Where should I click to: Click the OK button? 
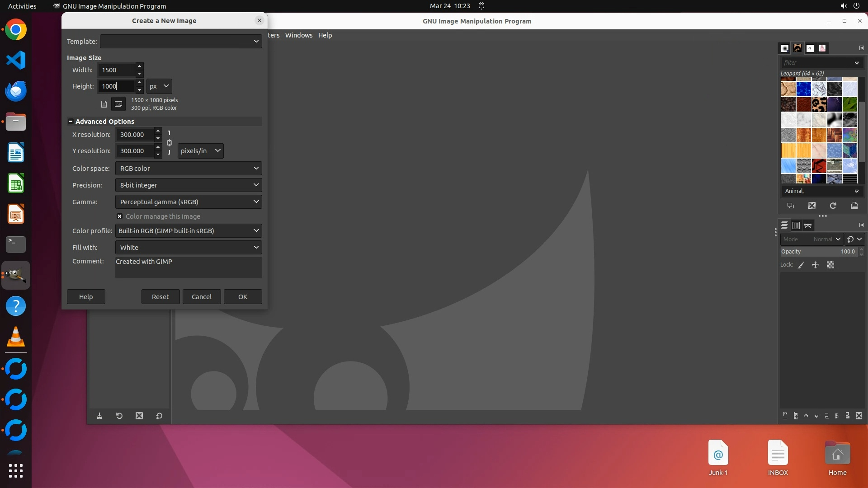243,297
